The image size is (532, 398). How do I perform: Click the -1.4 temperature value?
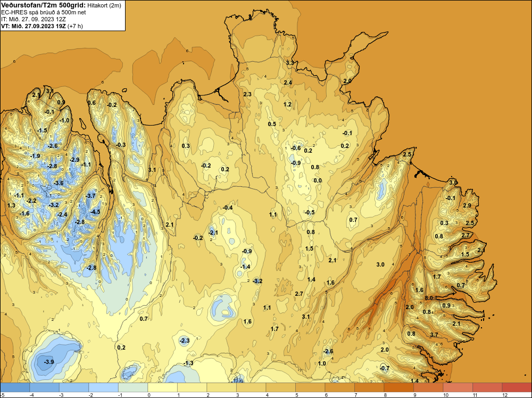(x=245, y=267)
